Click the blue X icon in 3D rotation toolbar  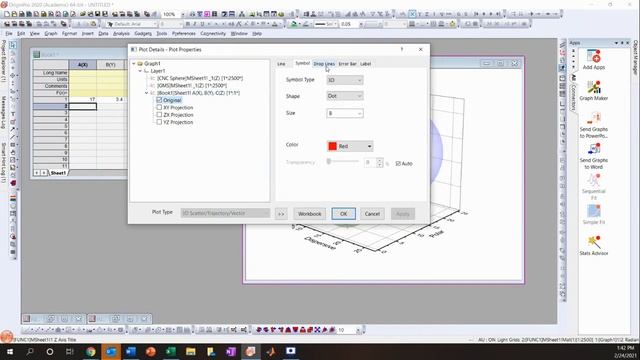click(317, 329)
